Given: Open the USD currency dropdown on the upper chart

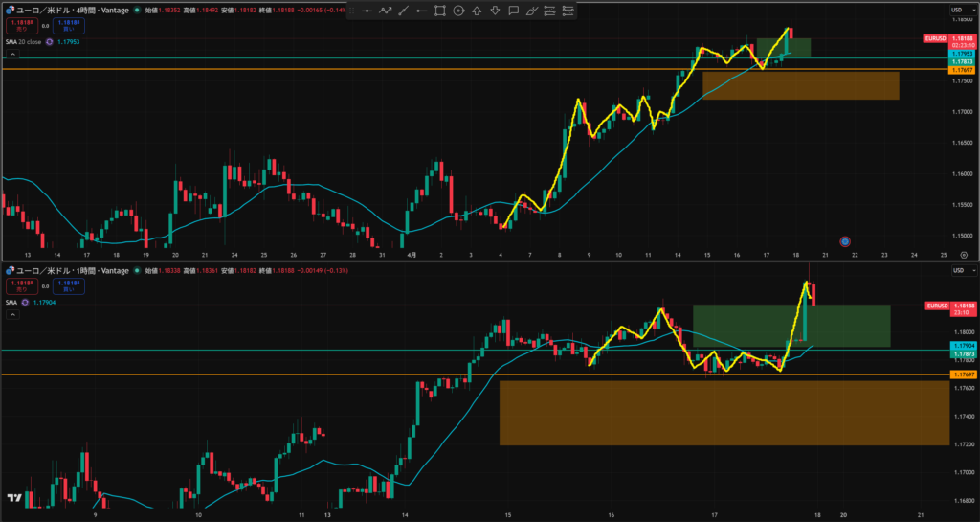Looking at the screenshot, I should [x=957, y=10].
